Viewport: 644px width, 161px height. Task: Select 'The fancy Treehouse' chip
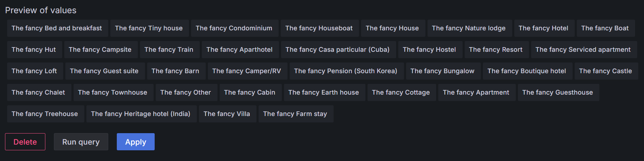point(45,114)
